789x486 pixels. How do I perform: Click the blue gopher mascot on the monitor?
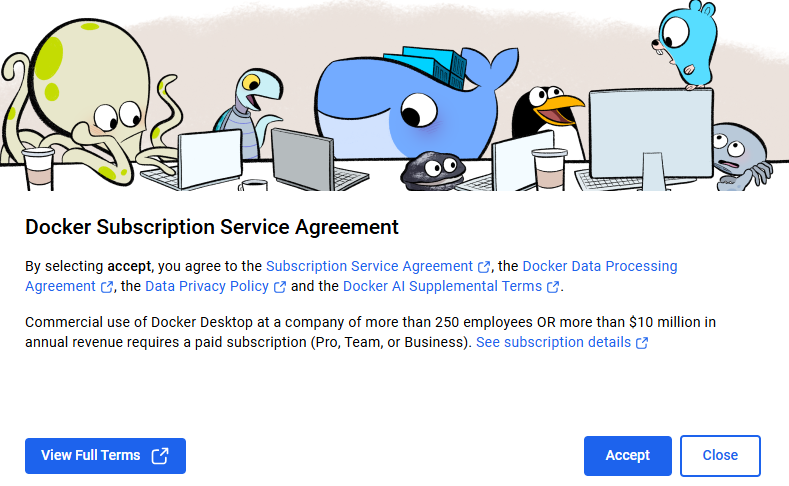tap(685, 45)
